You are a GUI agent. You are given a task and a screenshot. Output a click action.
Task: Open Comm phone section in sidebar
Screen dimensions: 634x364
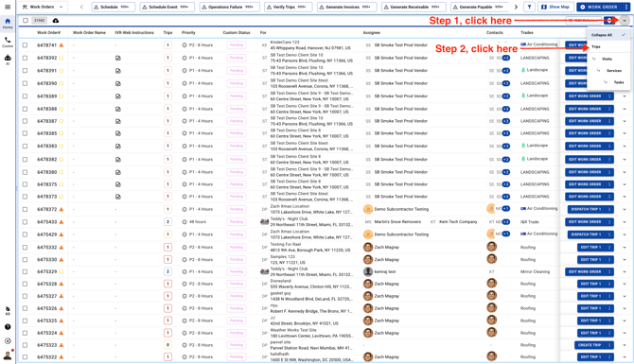(x=8, y=42)
